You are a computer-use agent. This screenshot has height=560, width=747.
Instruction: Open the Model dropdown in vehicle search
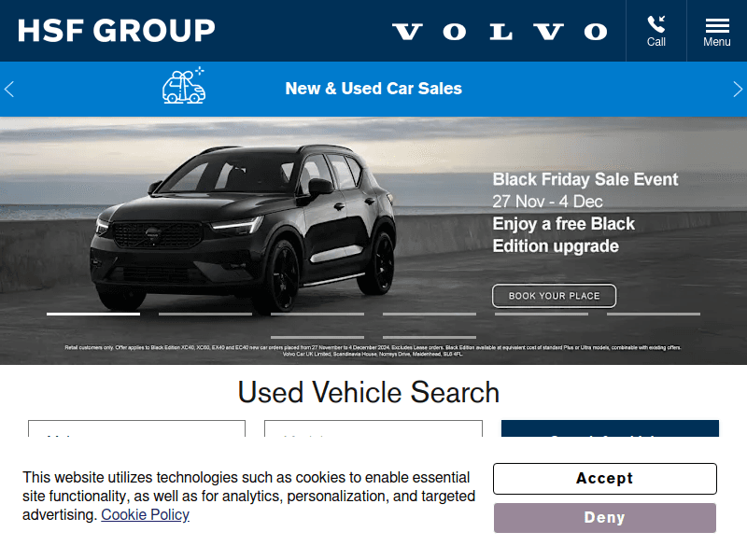(373, 428)
